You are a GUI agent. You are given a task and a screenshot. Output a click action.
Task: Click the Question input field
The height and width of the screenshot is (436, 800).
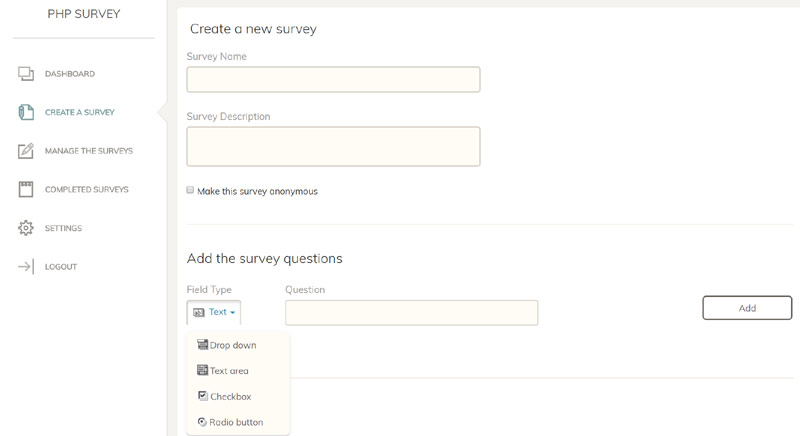pos(411,313)
